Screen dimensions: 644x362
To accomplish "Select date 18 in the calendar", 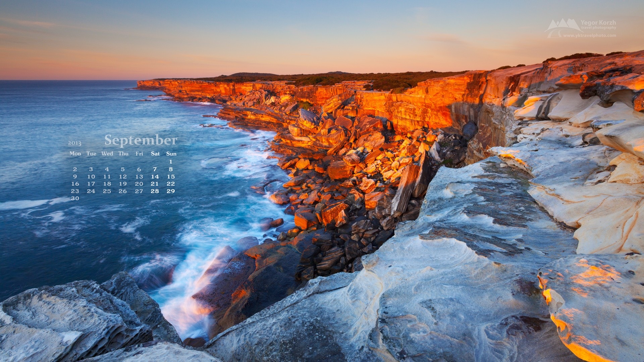I will pos(107,184).
